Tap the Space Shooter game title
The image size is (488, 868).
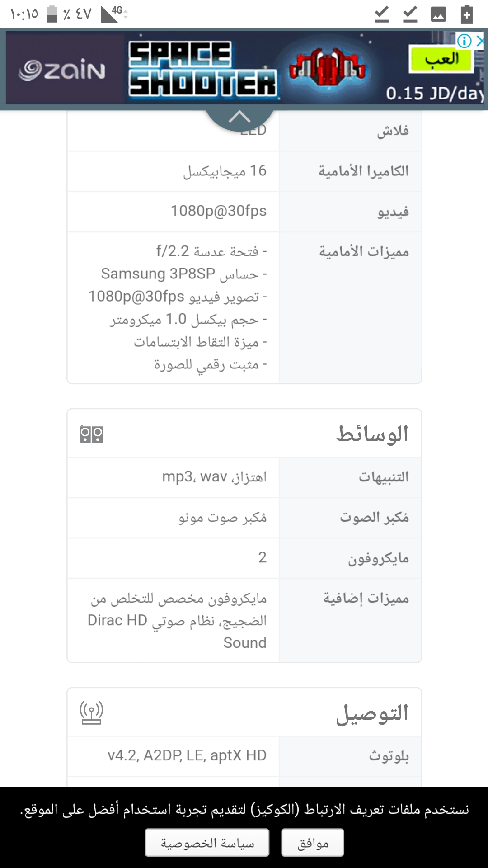click(x=202, y=69)
